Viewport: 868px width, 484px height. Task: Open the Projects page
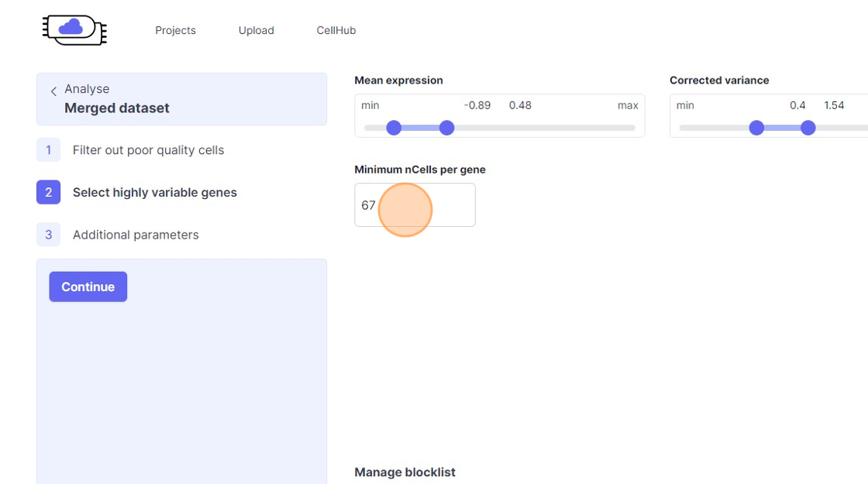coord(175,30)
